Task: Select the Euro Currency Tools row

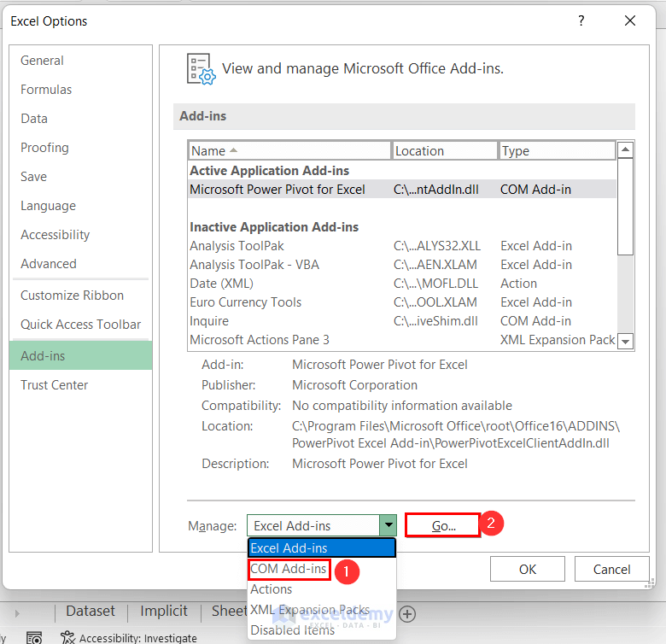Action: coord(402,302)
